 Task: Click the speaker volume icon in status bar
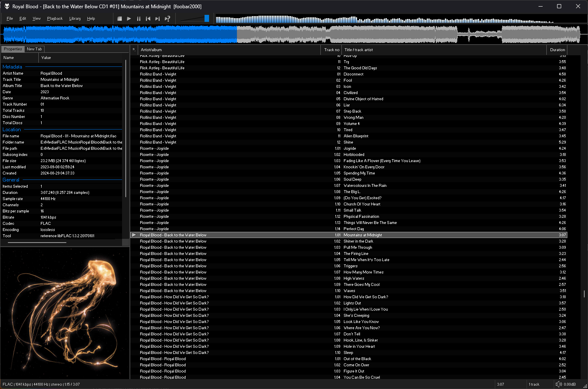[558, 384]
